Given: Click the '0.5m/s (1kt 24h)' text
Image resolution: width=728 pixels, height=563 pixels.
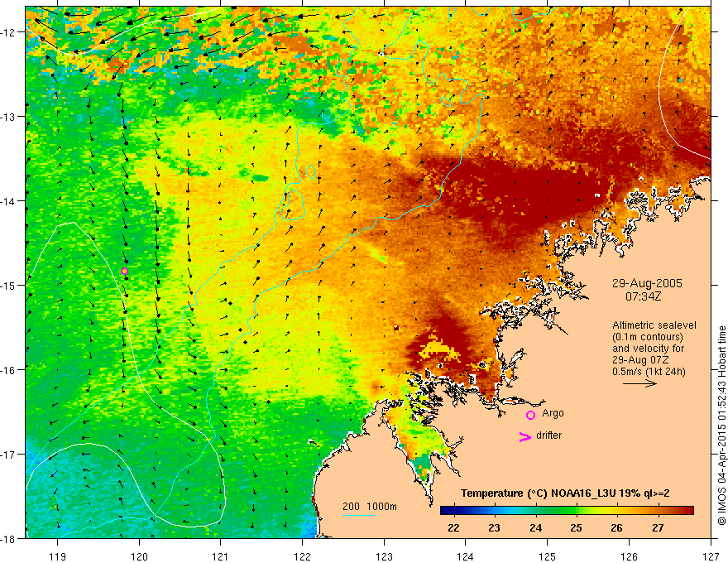Looking at the screenshot, I should 649,371.
